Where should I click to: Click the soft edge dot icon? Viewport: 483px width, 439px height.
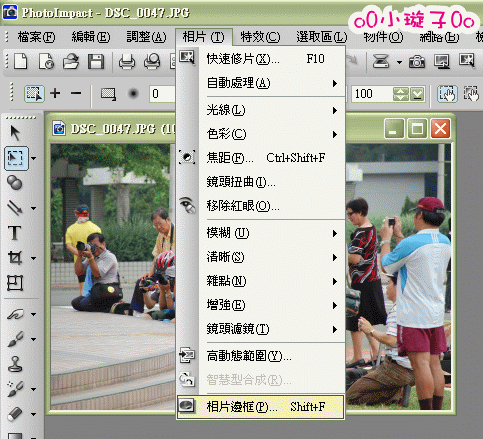point(133,93)
